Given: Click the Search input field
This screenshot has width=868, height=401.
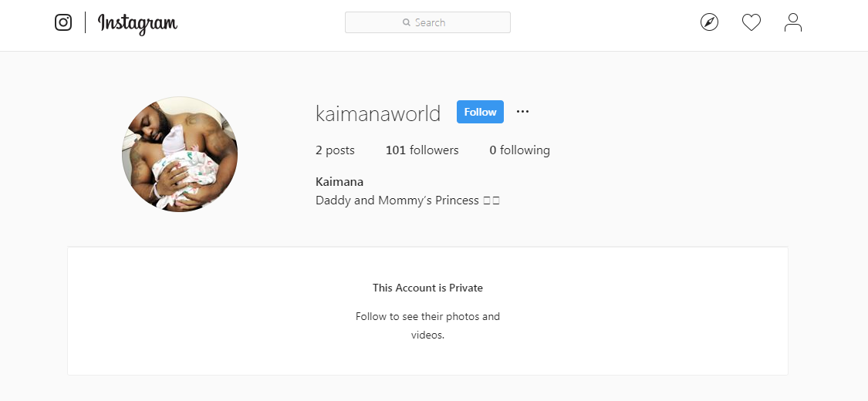Looking at the screenshot, I should (427, 22).
